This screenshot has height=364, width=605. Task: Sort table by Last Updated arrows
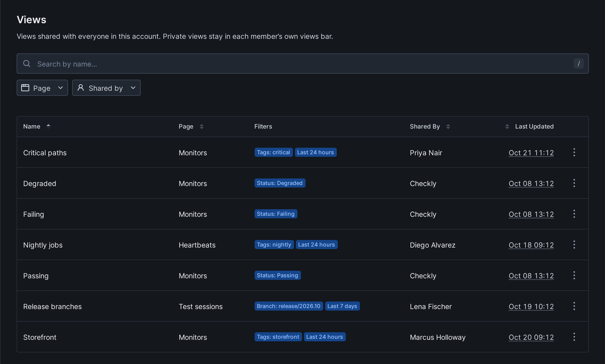pos(507,126)
